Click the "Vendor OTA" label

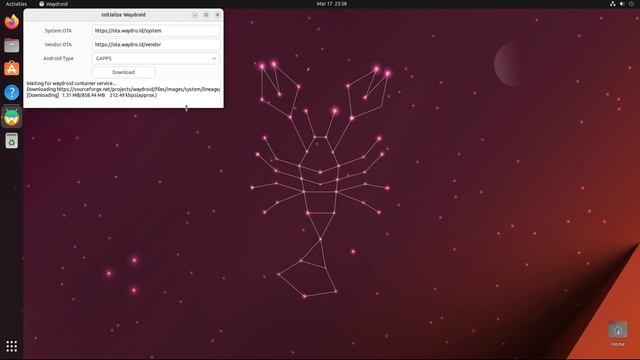coord(58,44)
